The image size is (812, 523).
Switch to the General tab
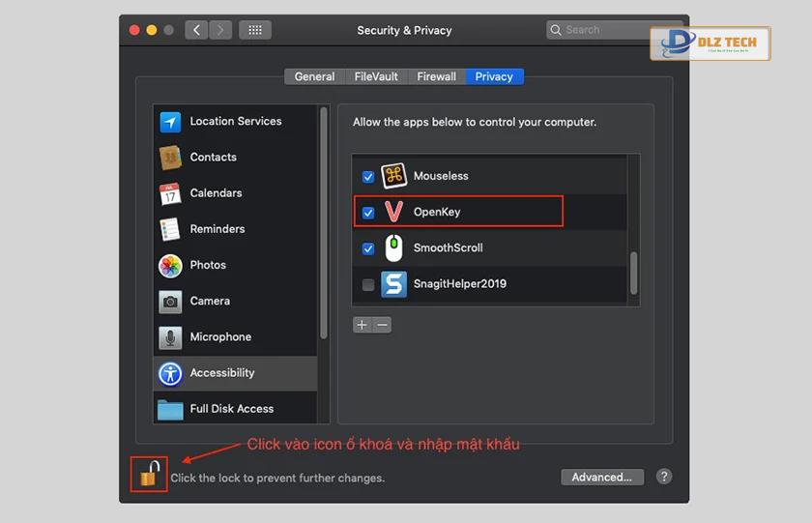pos(314,76)
